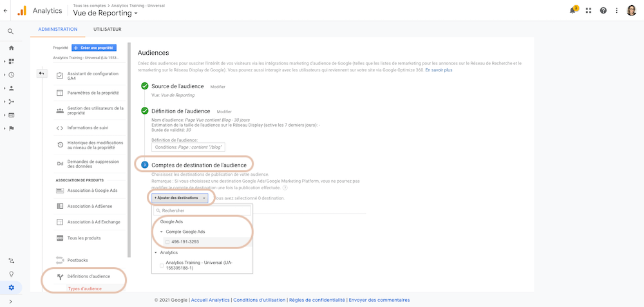
Task: Open Google apps grid icon
Action: [x=589, y=11]
